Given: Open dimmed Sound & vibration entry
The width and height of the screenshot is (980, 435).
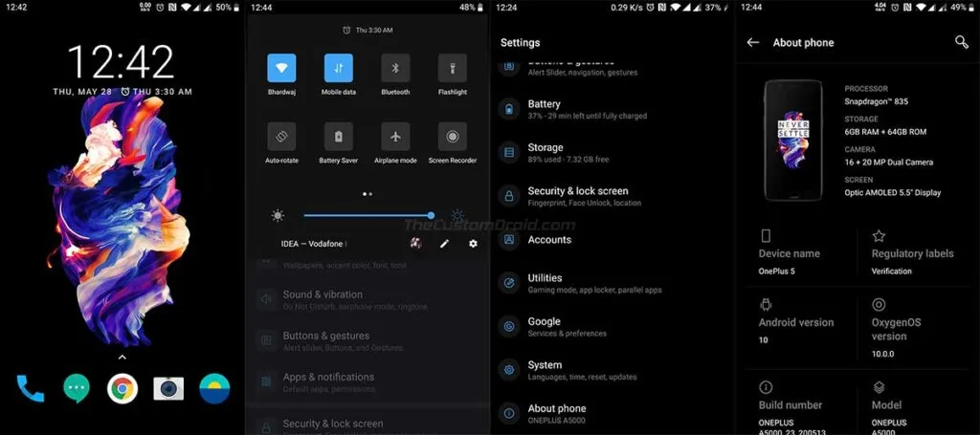Looking at the screenshot, I should (367, 299).
